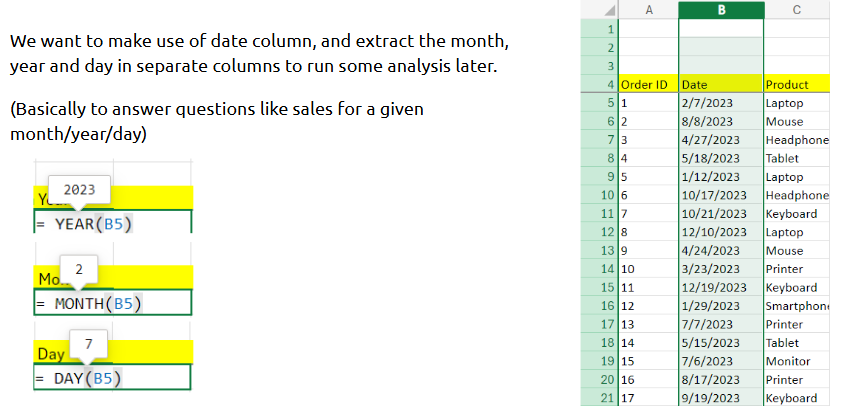
Task: Click the 2023 result tooltip
Action: (x=78, y=190)
